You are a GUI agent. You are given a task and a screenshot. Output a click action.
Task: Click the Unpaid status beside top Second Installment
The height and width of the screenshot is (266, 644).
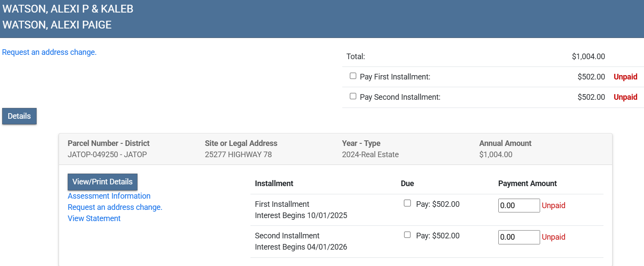click(x=625, y=97)
